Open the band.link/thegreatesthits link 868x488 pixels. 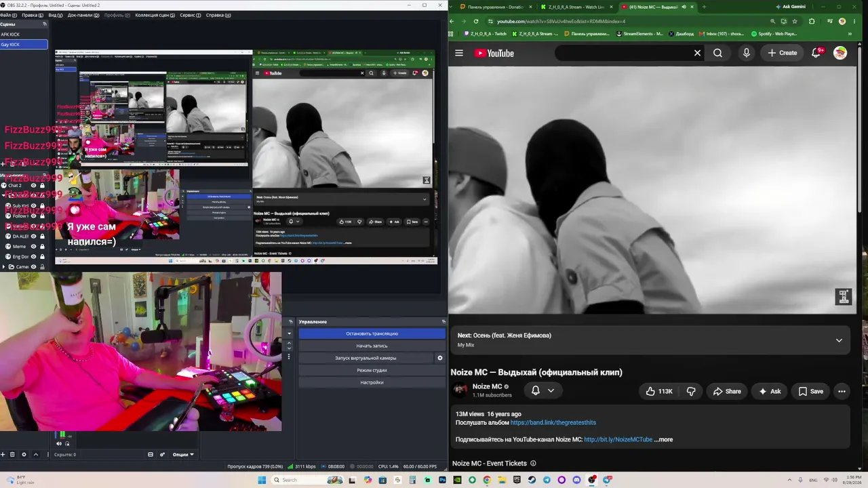pyautogui.click(x=553, y=422)
